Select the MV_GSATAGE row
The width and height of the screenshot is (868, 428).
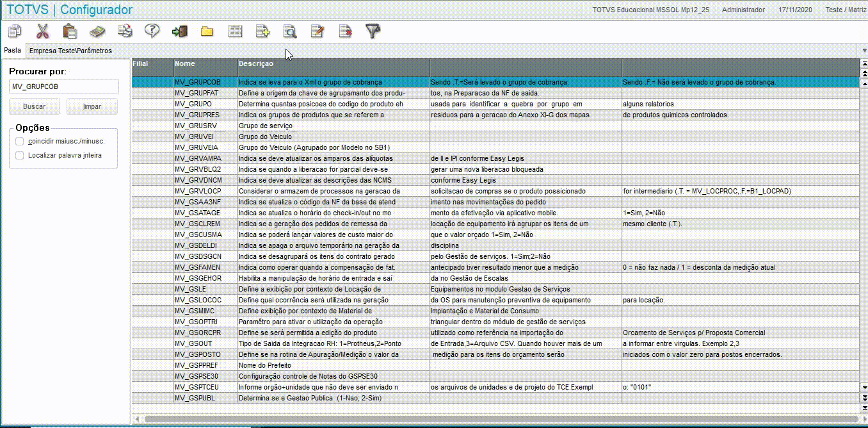pos(495,213)
